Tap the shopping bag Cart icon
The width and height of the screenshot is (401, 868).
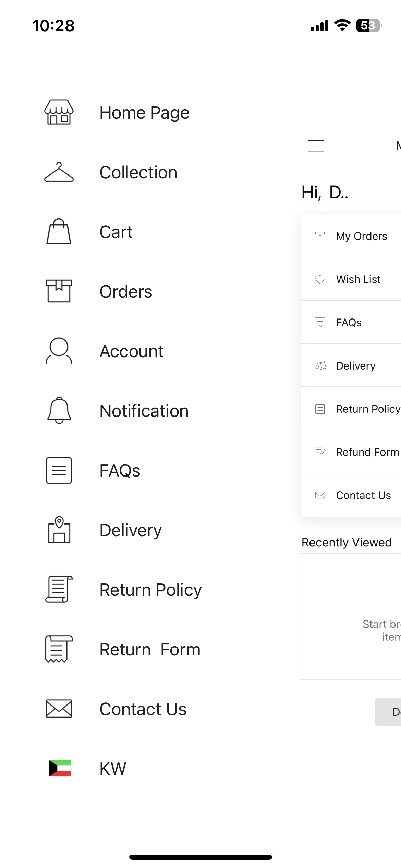[59, 231]
